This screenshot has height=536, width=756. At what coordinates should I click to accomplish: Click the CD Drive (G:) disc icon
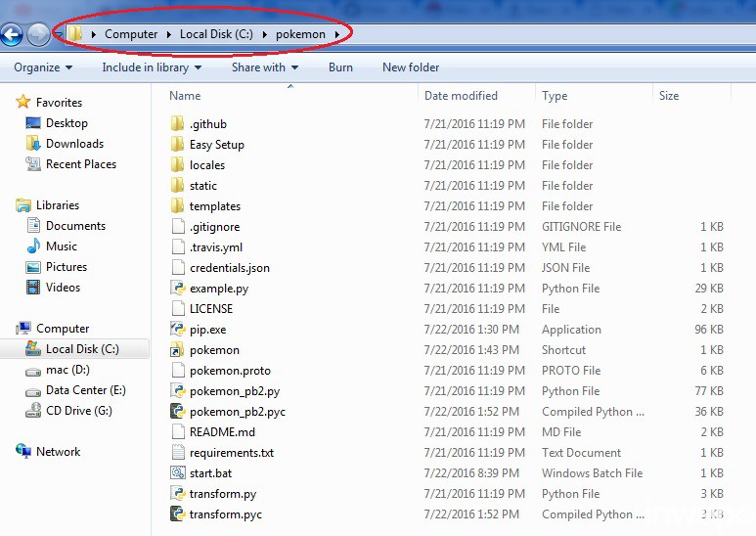click(33, 410)
